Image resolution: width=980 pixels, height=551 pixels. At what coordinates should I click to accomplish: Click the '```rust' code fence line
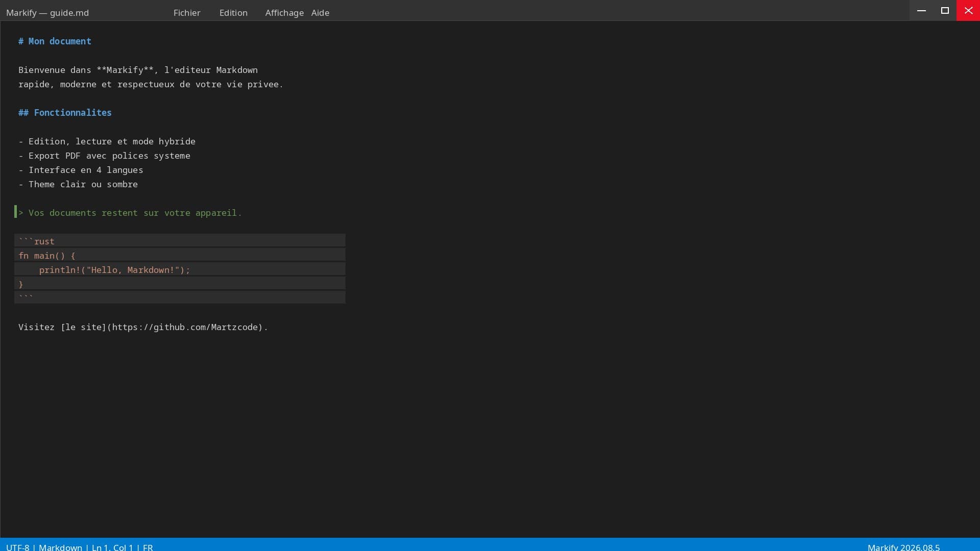pyautogui.click(x=180, y=241)
